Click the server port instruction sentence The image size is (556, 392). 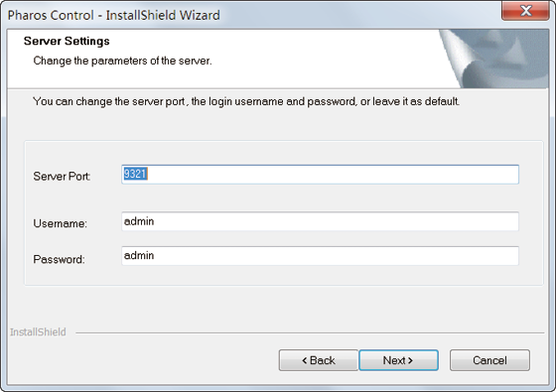coord(246,101)
